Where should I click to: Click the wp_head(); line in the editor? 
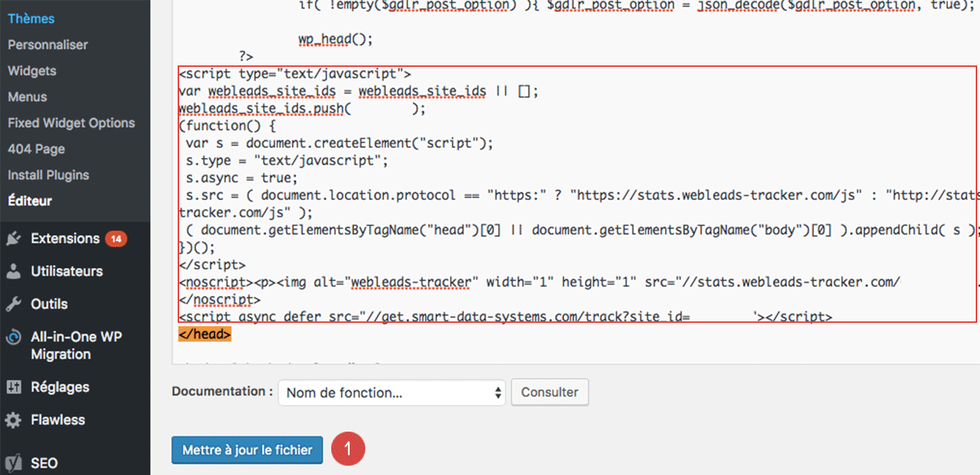pos(336,39)
